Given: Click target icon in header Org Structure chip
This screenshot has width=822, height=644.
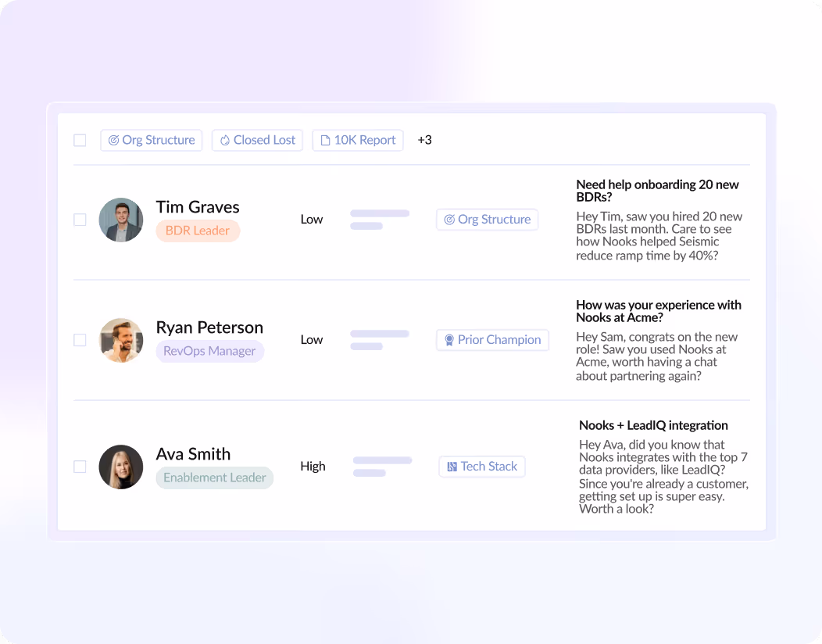Looking at the screenshot, I should [113, 141].
